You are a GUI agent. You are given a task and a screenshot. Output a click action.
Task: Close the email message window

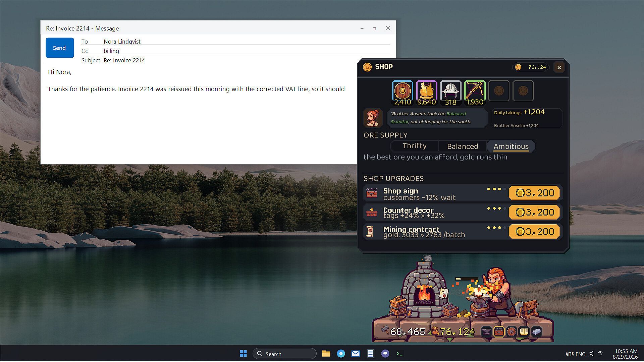point(388,28)
